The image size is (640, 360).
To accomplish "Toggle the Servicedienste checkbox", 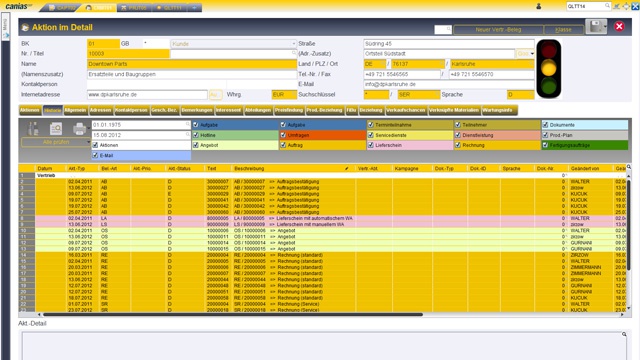I will (371, 135).
